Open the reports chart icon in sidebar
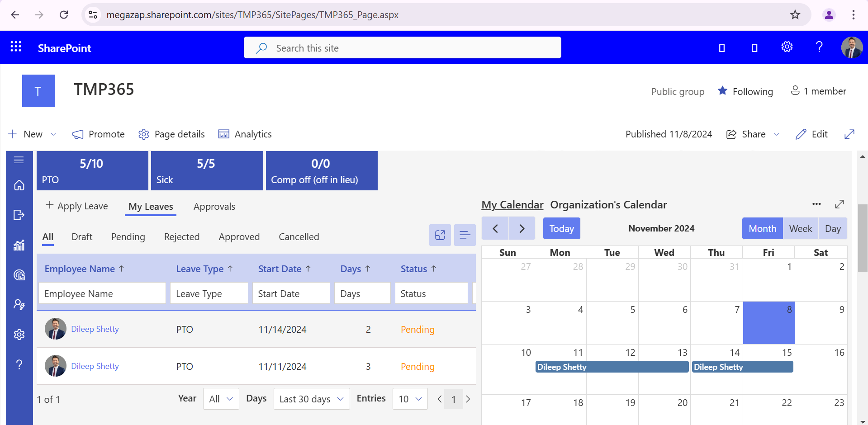Viewport: 868px width, 425px height. coord(19,245)
